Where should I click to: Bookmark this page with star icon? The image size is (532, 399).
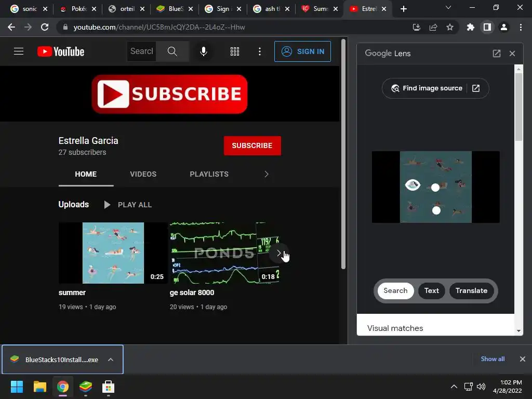(x=450, y=27)
